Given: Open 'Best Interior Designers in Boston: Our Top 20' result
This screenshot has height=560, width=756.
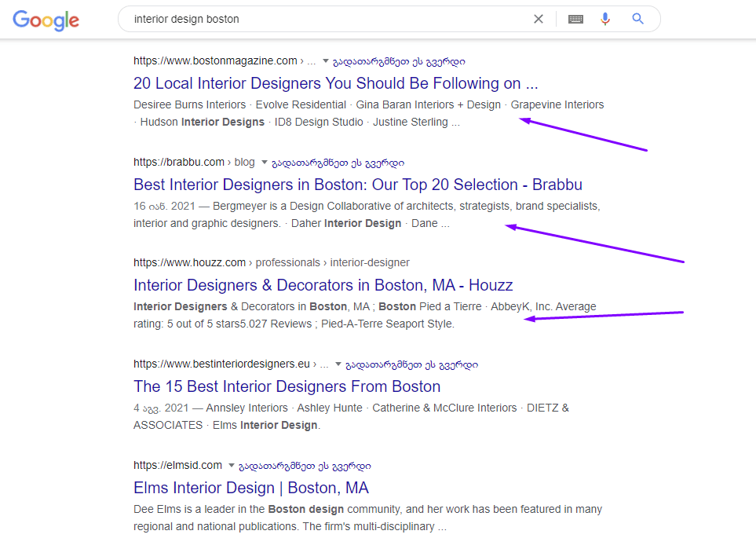Looking at the screenshot, I should (358, 185).
